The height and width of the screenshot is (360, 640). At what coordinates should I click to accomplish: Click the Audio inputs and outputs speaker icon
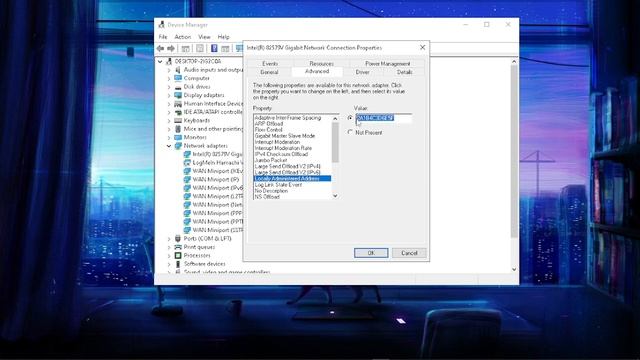(178, 70)
